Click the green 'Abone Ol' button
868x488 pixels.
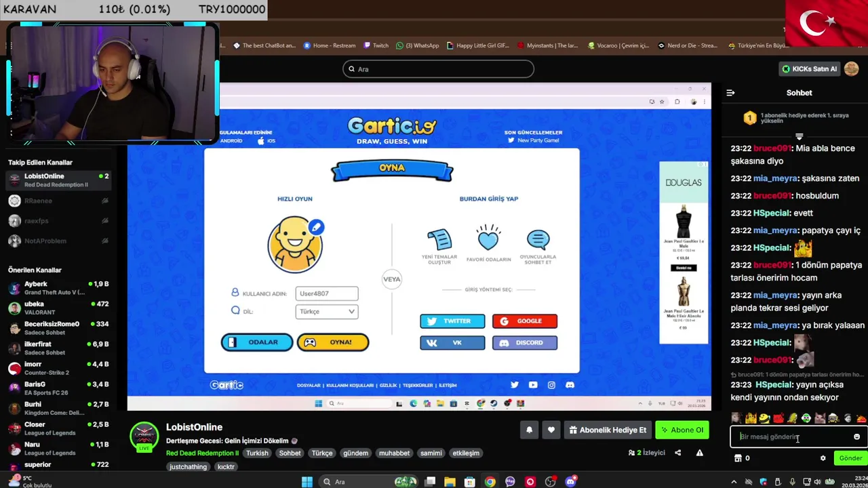[x=682, y=430]
